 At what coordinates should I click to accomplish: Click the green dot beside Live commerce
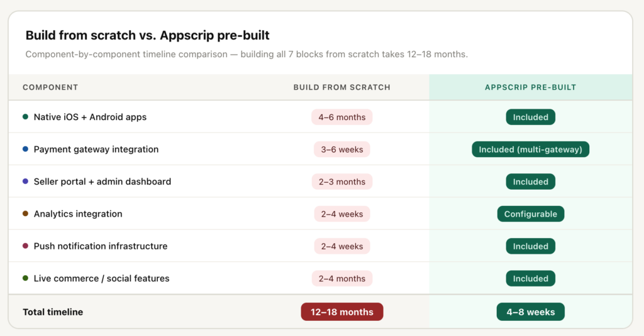[x=25, y=278]
